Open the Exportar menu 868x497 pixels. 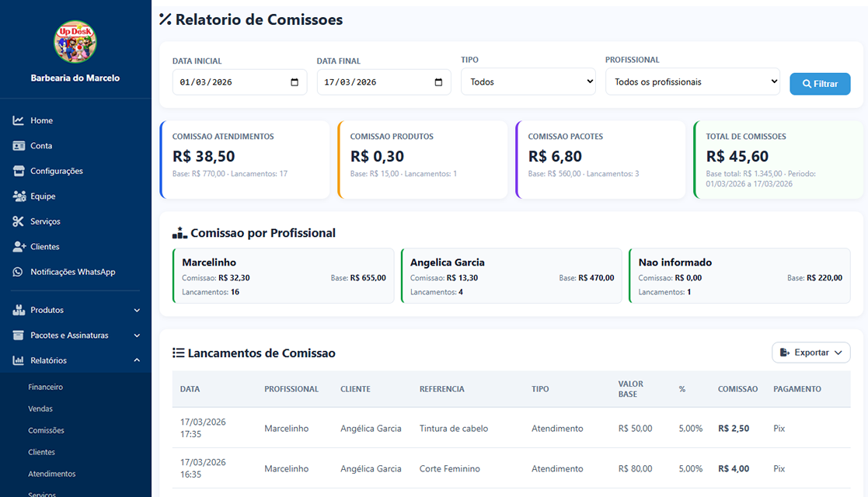pyautogui.click(x=810, y=352)
